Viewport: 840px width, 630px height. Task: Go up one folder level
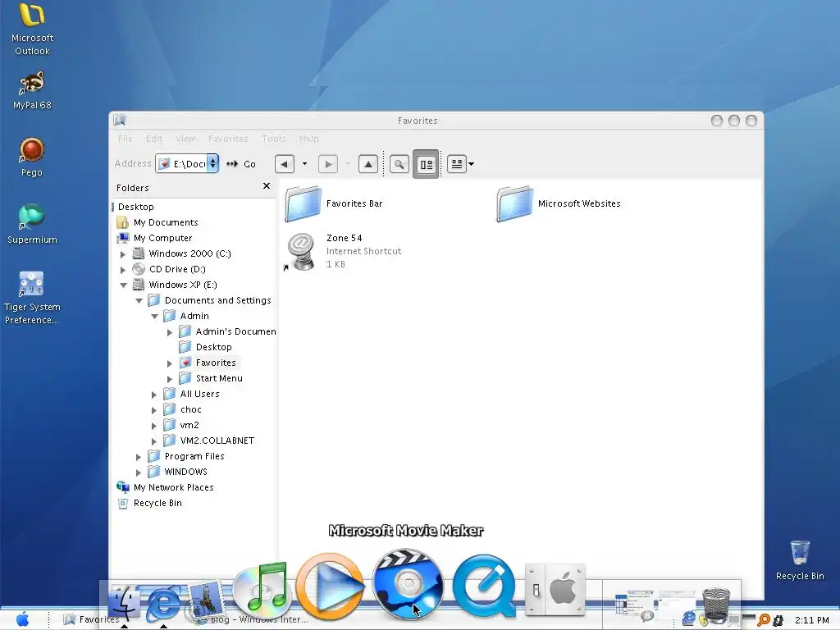[368, 164]
